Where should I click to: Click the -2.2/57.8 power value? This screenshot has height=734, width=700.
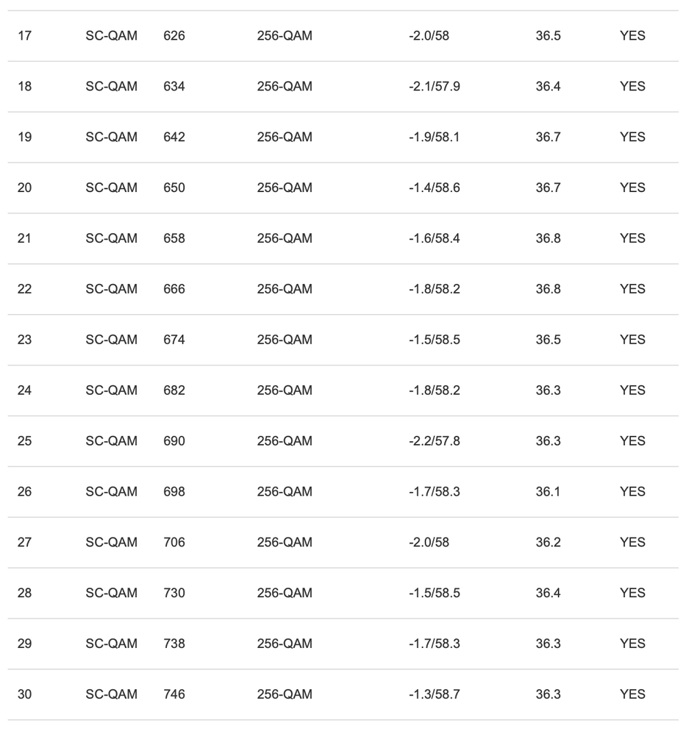(434, 441)
